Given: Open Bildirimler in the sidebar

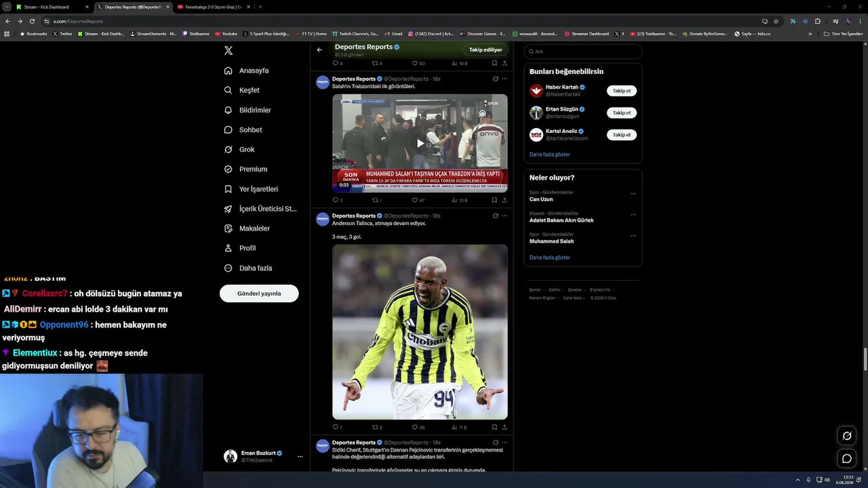Looking at the screenshot, I should pos(248,110).
